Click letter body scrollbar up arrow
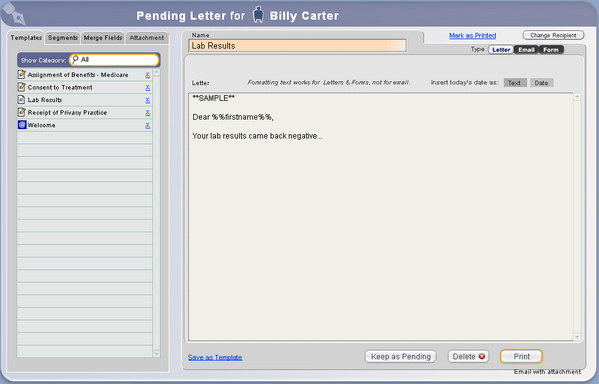 [577, 97]
